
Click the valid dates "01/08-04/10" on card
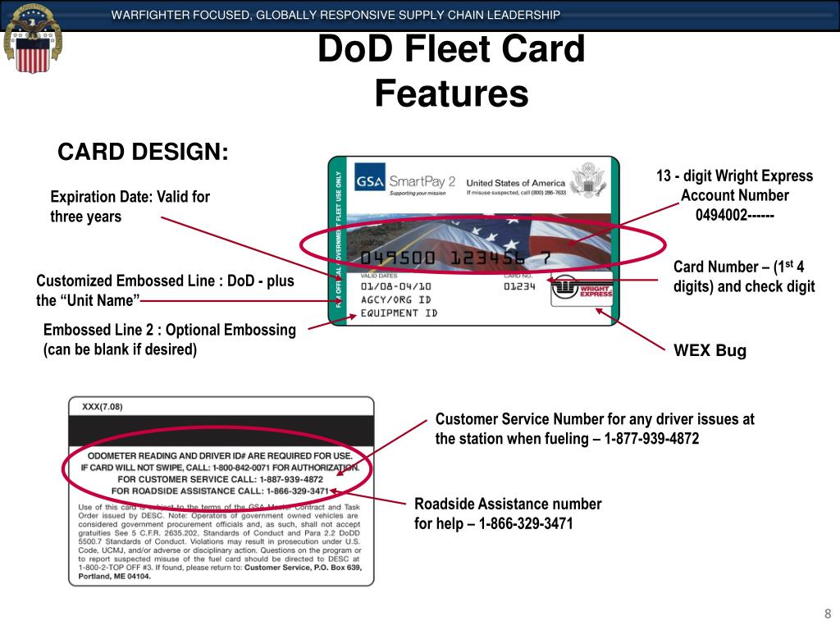pyautogui.click(x=396, y=286)
